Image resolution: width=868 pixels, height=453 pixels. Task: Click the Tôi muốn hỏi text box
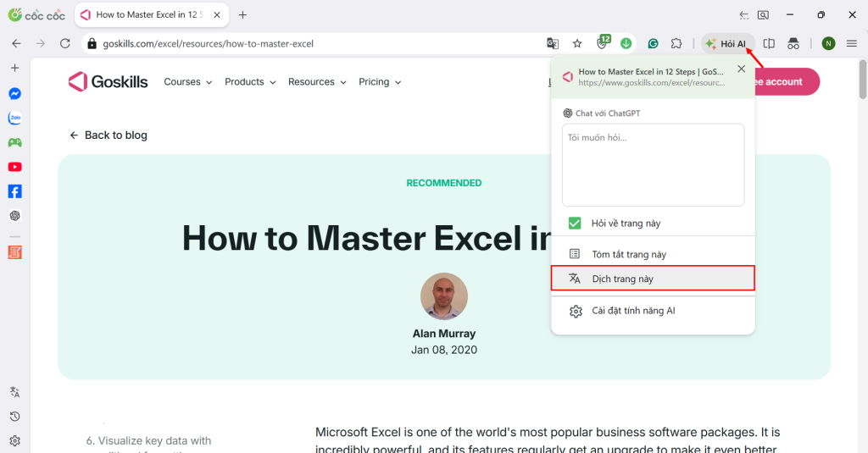[654, 165]
